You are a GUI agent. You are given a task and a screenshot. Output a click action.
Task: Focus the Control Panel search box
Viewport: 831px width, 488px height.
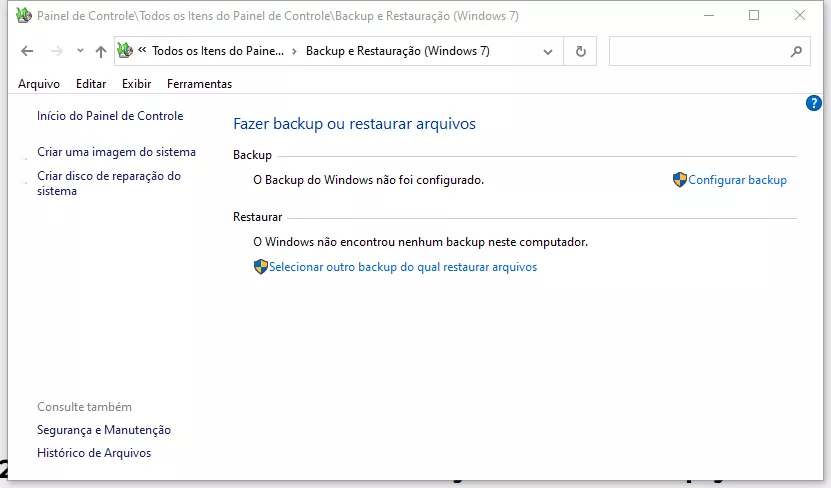[x=709, y=51]
